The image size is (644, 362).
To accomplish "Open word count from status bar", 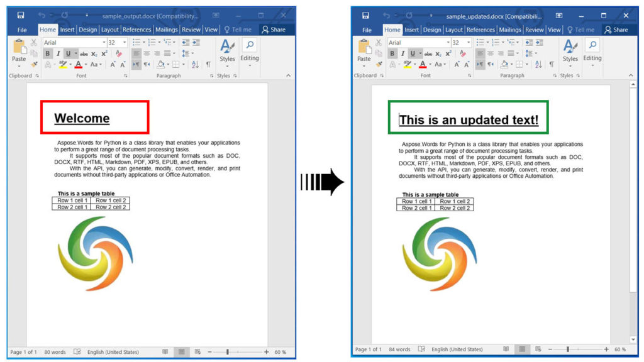I will point(55,352).
